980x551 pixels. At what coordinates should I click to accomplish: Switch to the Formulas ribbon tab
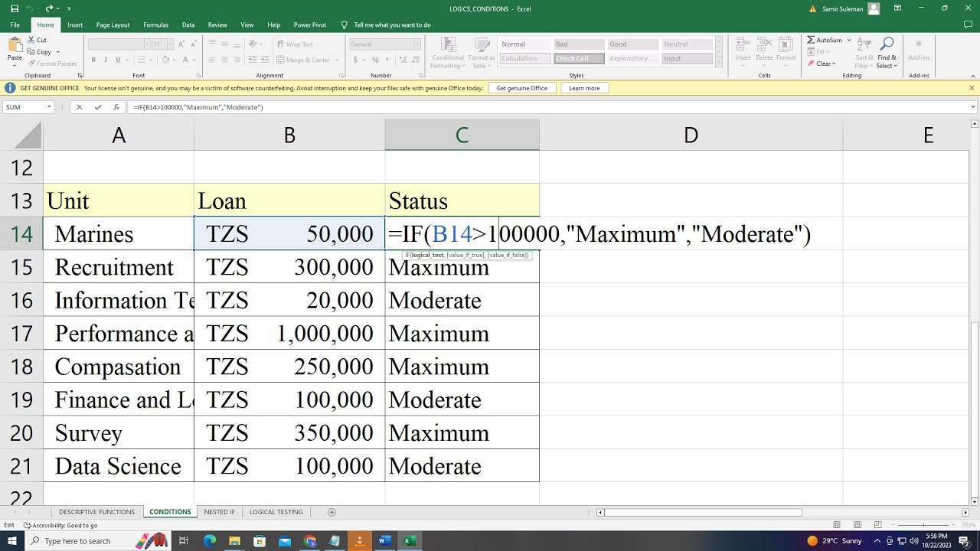[155, 25]
